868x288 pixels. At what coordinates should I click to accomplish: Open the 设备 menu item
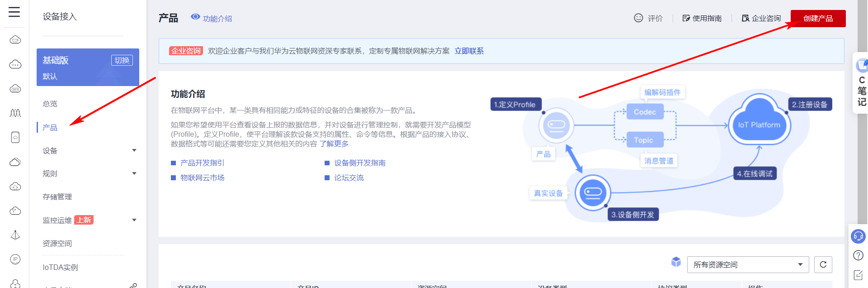click(x=50, y=150)
